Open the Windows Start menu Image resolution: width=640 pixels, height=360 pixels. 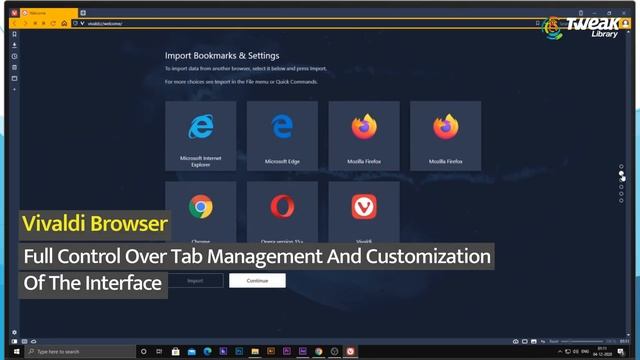[x=17, y=351]
